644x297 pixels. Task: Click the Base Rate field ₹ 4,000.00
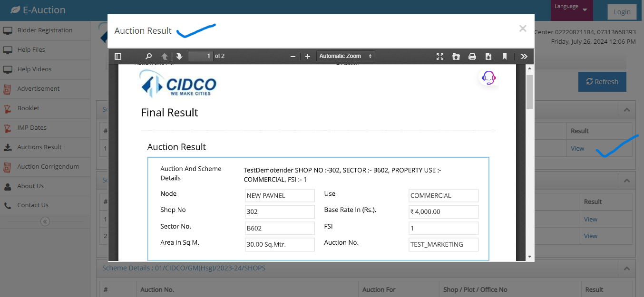tap(443, 212)
